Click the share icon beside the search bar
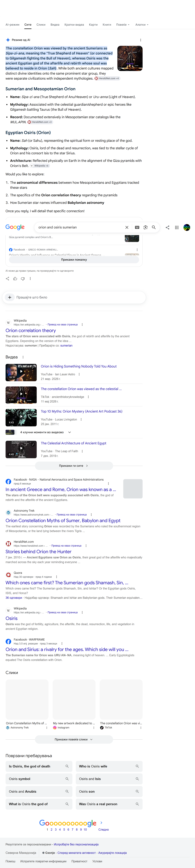The height and width of the screenshot is (868, 195). coord(167,227)
